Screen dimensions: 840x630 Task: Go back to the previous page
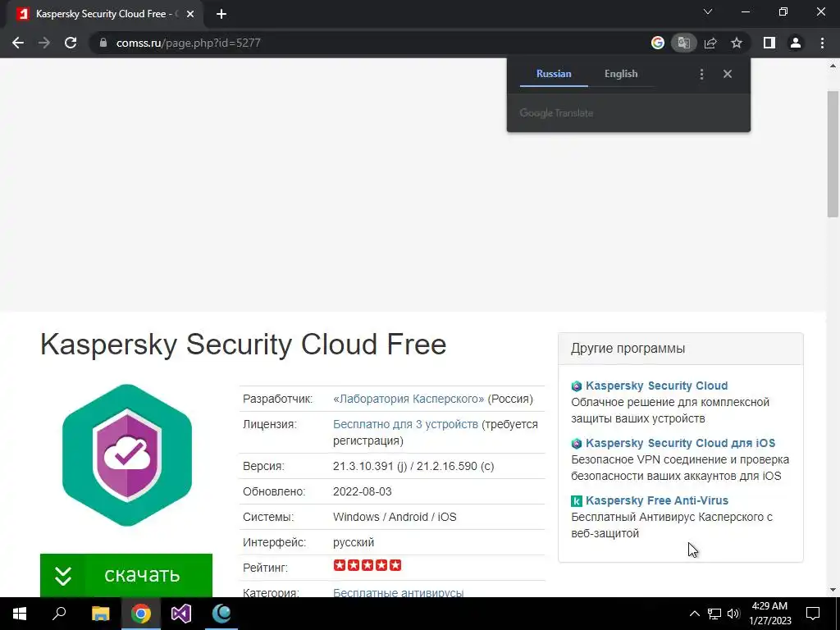18,43
